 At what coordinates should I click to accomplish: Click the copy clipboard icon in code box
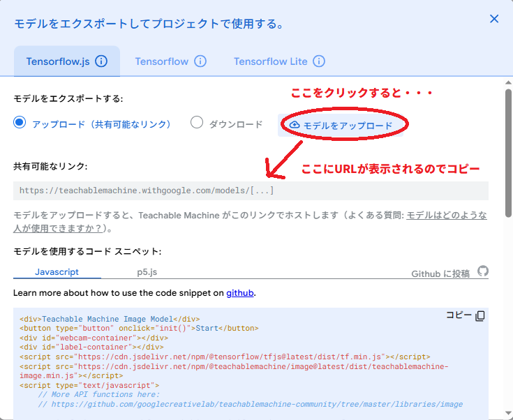pos(480,315)
